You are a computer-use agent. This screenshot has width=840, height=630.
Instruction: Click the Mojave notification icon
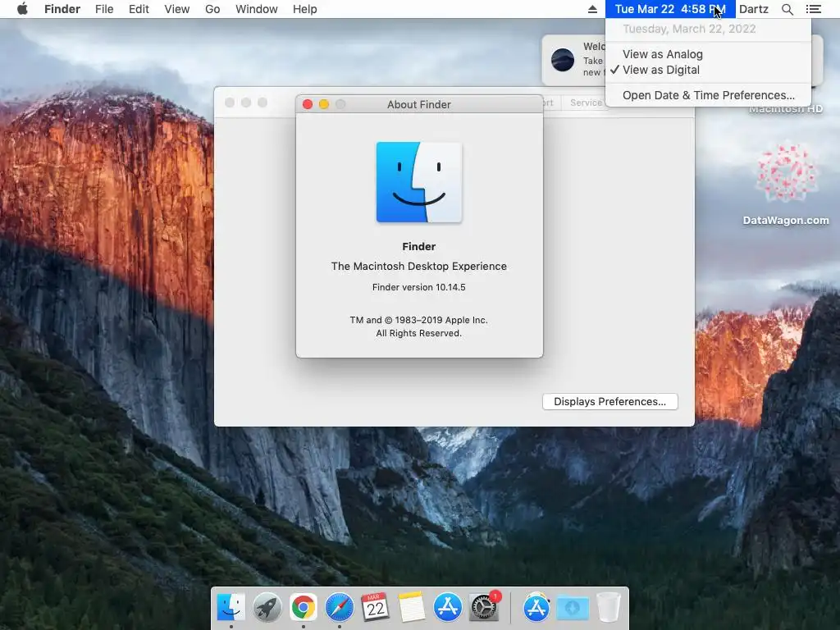(563, 59)
